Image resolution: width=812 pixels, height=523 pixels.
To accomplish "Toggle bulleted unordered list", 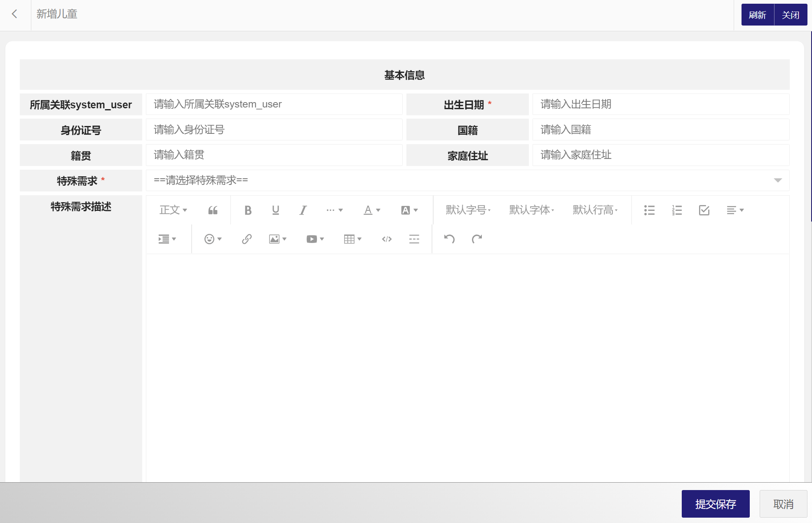I will (649, 210).
